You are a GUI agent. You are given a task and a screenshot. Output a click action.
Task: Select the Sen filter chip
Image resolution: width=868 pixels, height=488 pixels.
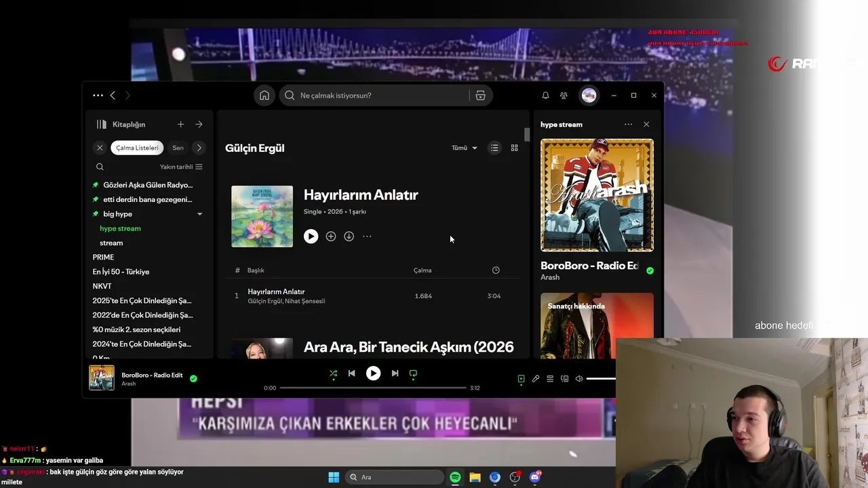[x=178, y=148]
